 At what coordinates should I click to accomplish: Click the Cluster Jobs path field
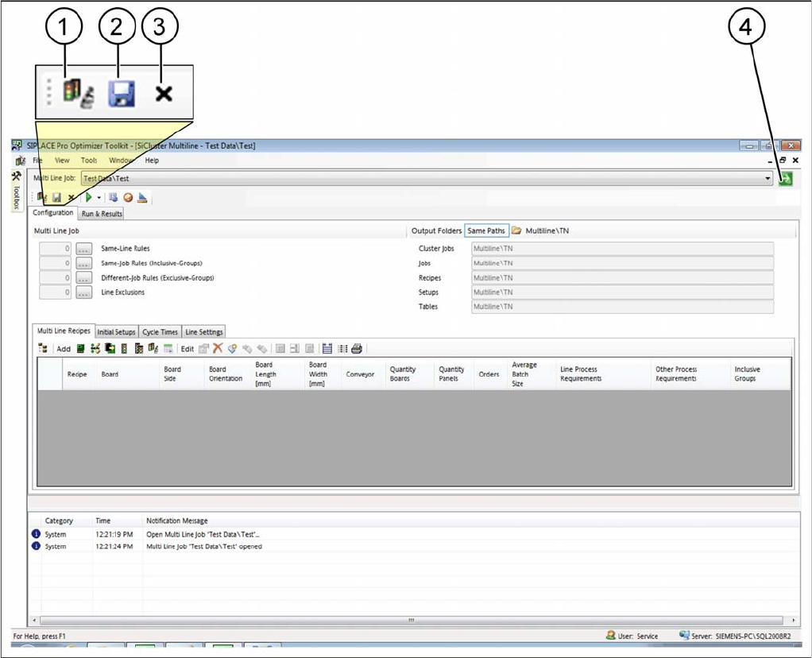[621, 249]
